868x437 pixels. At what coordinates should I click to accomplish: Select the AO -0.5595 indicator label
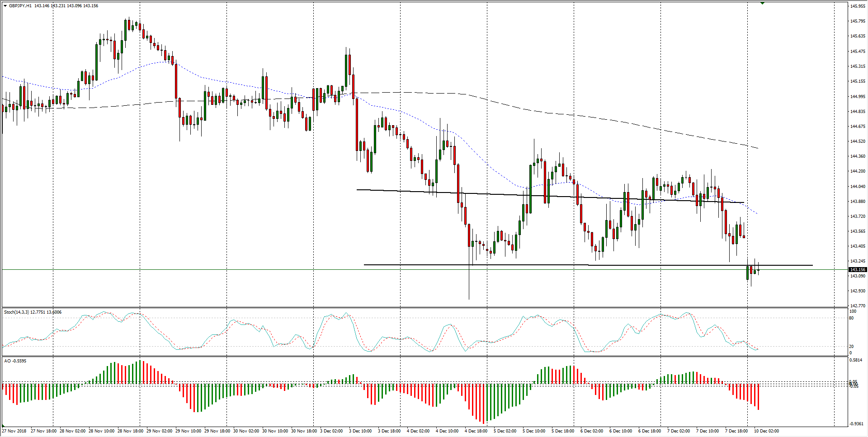15,361
